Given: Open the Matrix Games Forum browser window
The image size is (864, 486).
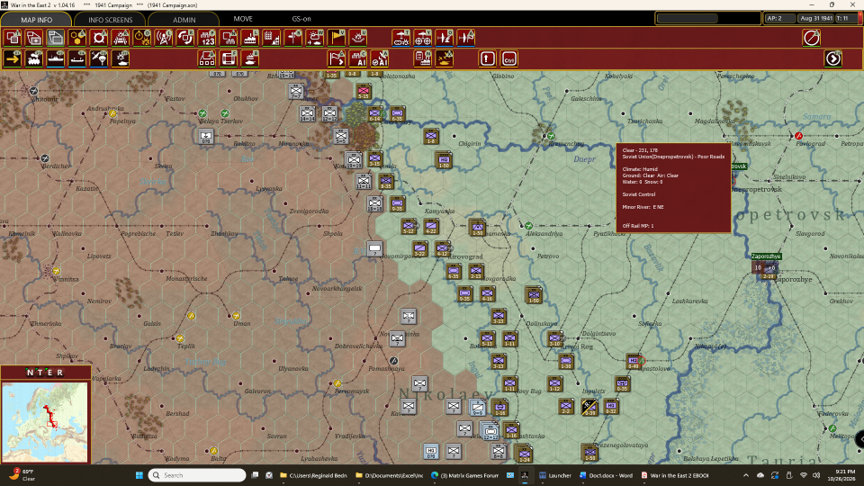Looking at the screenshot, I should pyautogui.click(x=466, y=475).
